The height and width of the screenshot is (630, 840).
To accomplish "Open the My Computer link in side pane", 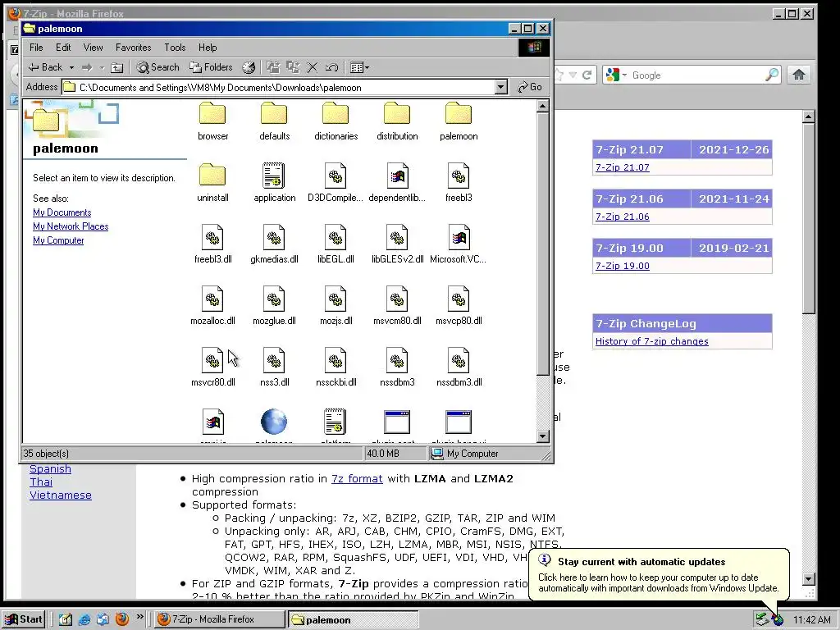I will click(58, 240).
